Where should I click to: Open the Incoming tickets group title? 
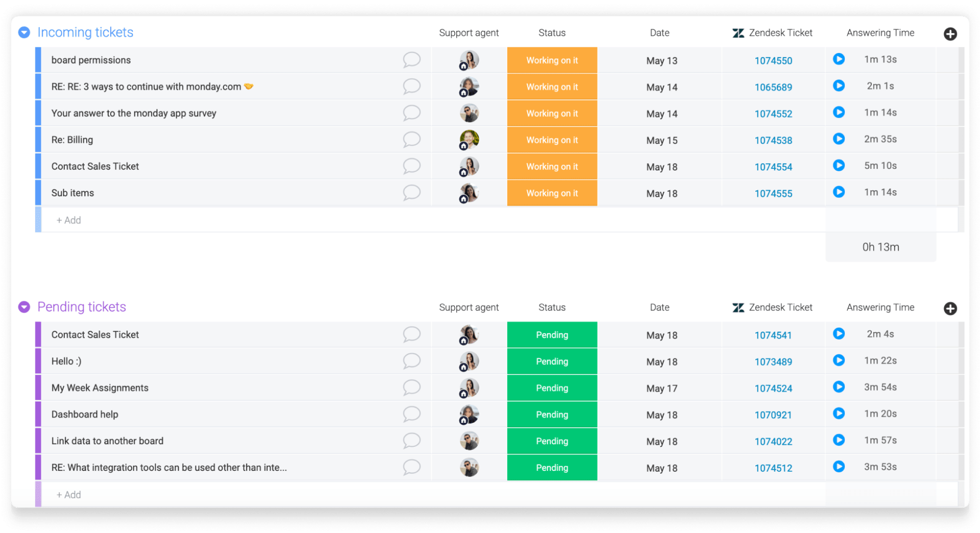pyautogui.click(x=85, y=32)
